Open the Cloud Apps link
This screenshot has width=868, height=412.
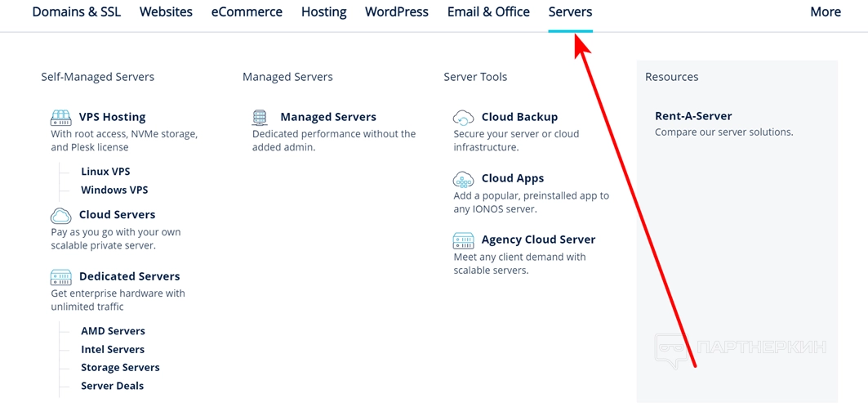[513, 178]
